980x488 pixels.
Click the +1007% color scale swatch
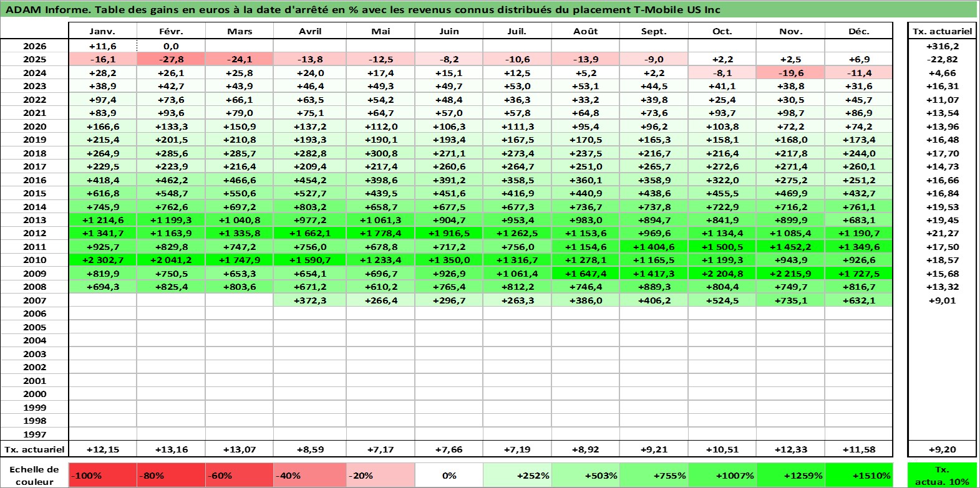[x=722, y=475]
